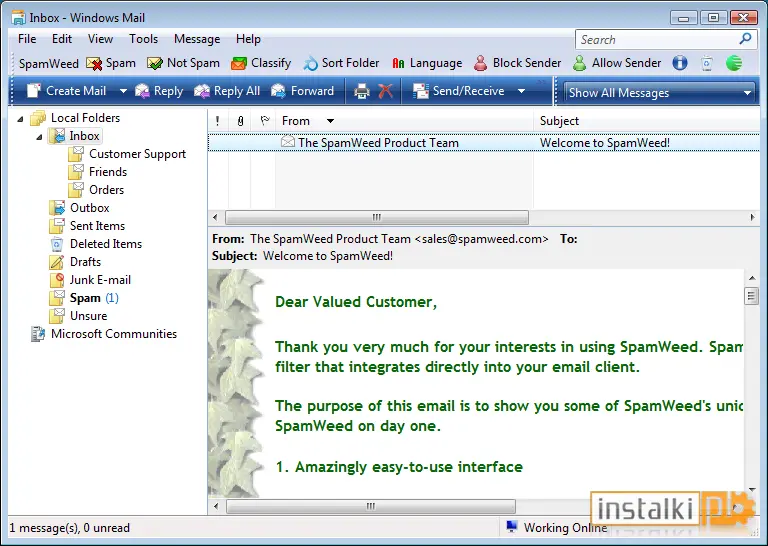Click preview pane scroll down arrow
Screen dimensions: 768x546
point(752,490)
